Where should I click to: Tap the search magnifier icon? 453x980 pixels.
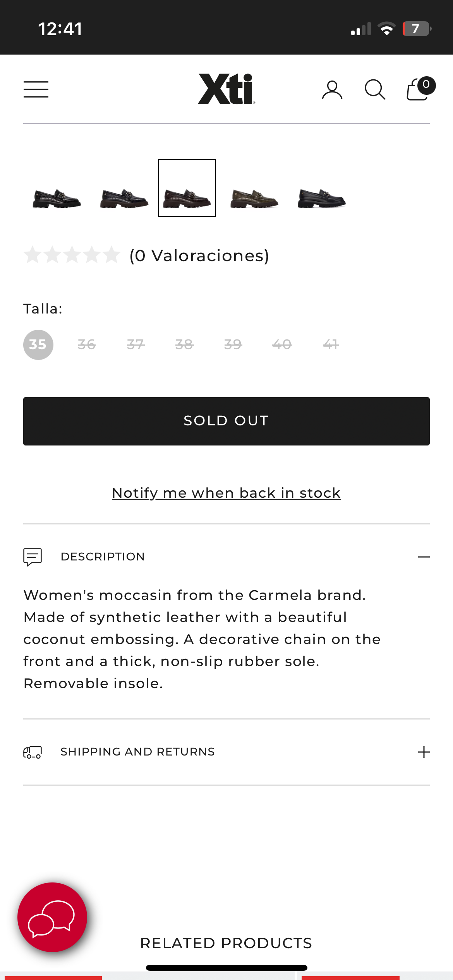click(375, 90)
